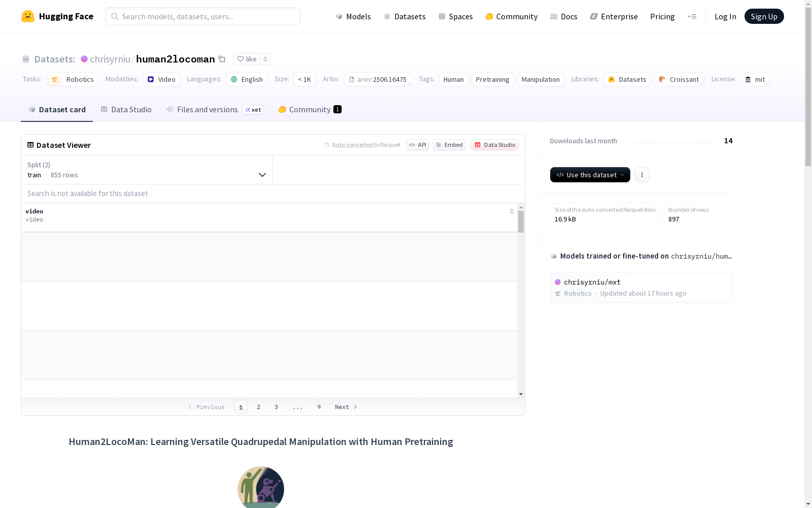Go to the Pricing page

tap(662, 16)
